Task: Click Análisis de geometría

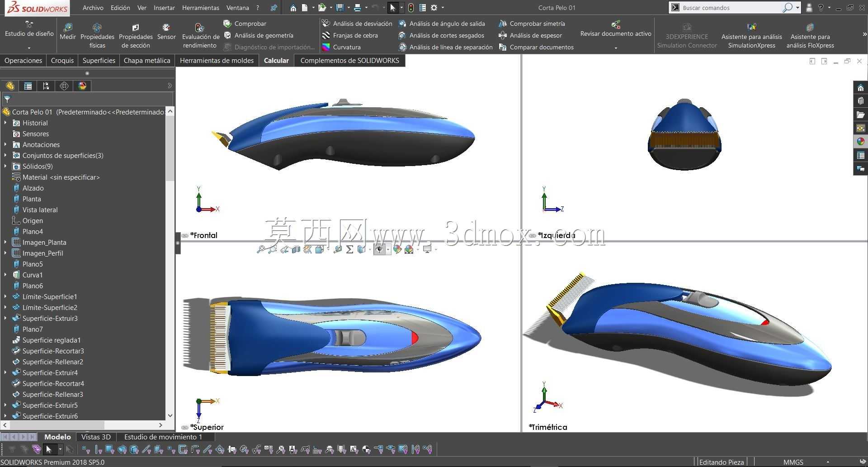Action: coord(259,35)
